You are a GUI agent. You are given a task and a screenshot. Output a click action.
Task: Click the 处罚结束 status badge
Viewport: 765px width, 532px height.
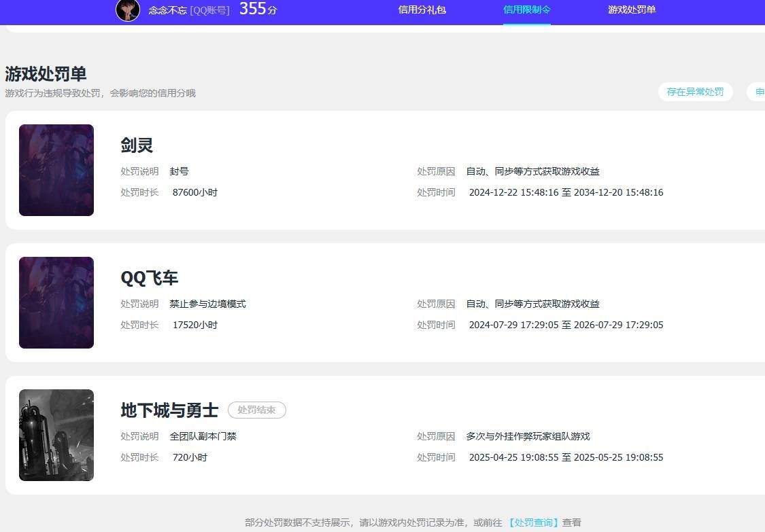[x=256, y=410]
